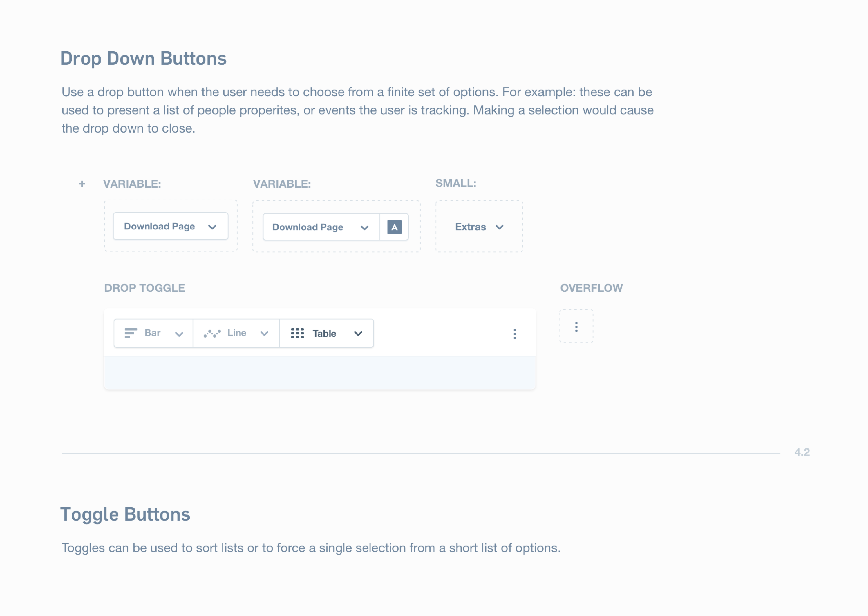Click the Table grid icon
This screenshot has height=616, width=868.
point(297,334)
